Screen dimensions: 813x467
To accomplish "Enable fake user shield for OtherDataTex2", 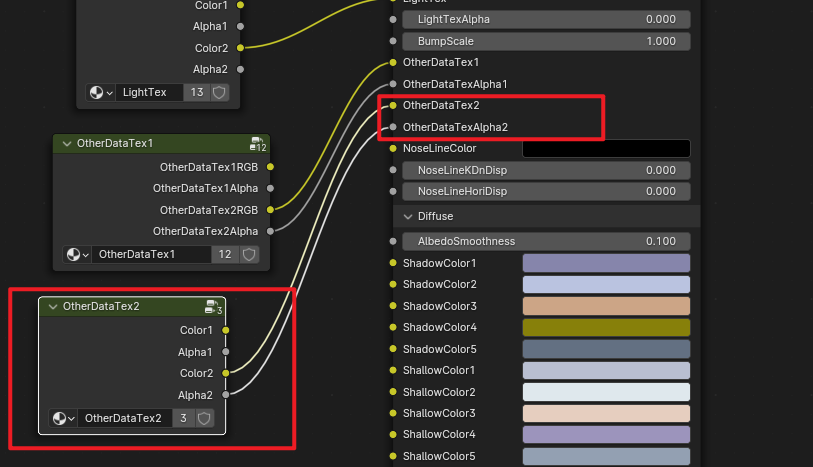I will (x=204, y=418).
